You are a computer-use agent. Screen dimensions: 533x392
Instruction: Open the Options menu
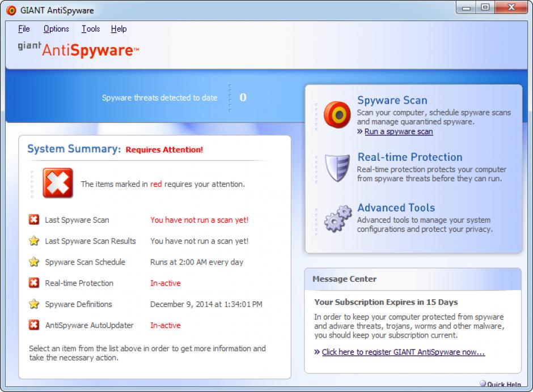coord(56,29)
